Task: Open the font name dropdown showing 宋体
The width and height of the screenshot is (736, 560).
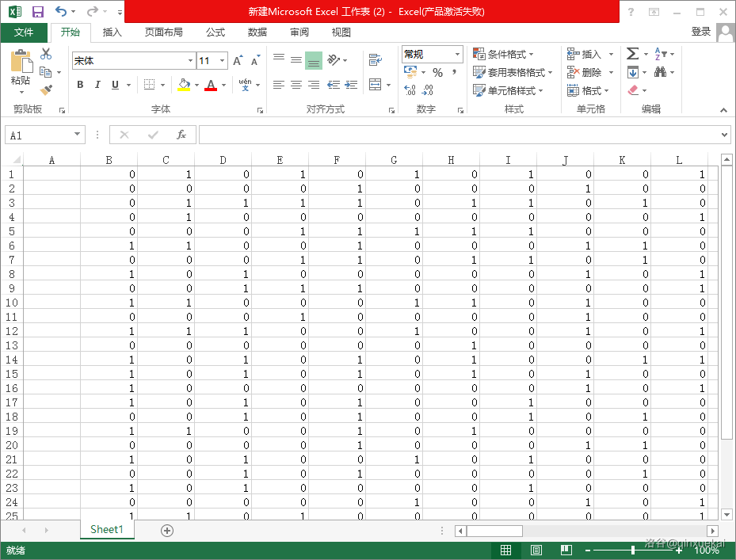Action: tap(190, 61)
